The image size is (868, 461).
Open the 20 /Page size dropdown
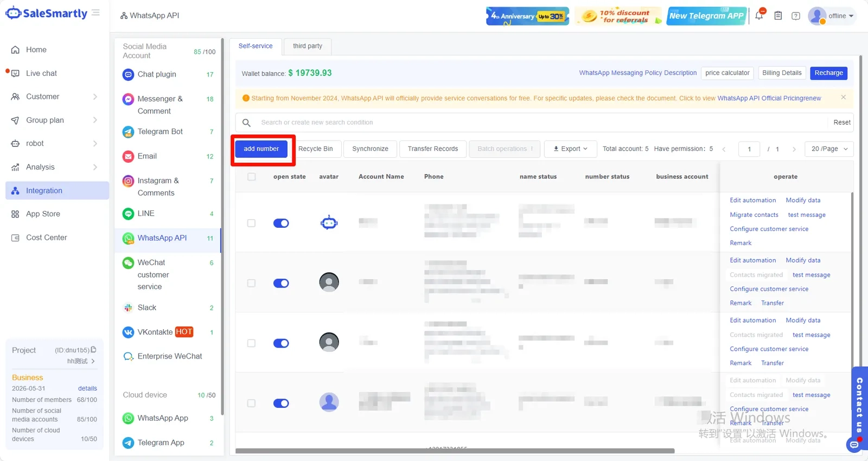tap(829, 149)
